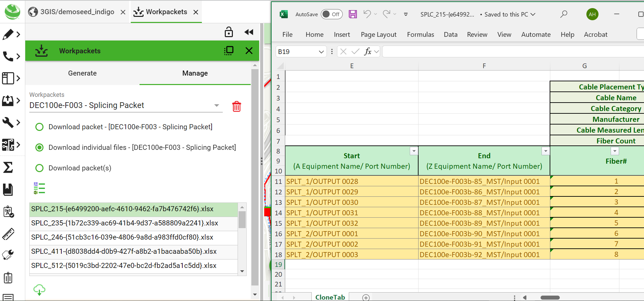Open the Sigma summary tool in sidebar
Image resolution: width=644 pixels, height=301 pixels.
coord(8,167)
